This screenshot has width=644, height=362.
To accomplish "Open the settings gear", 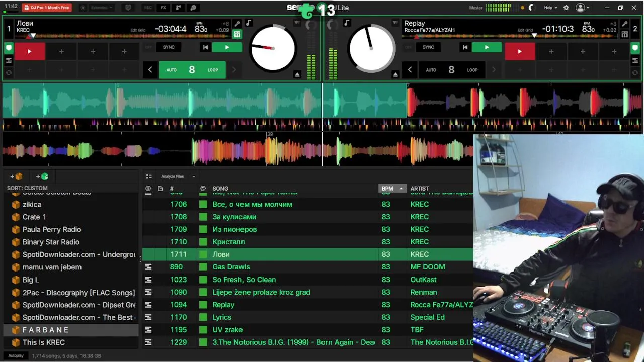I will [x=566, y=8].
